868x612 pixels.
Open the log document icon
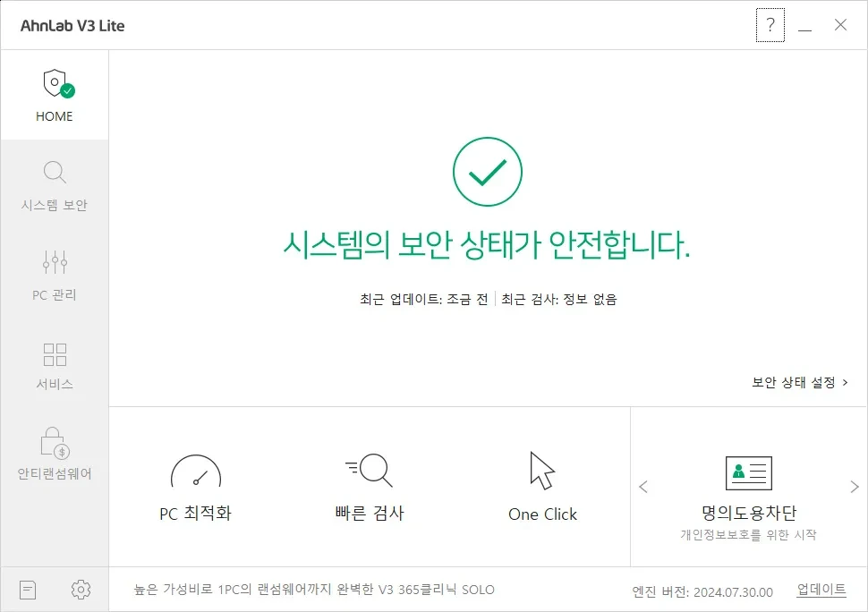(28, 590)
